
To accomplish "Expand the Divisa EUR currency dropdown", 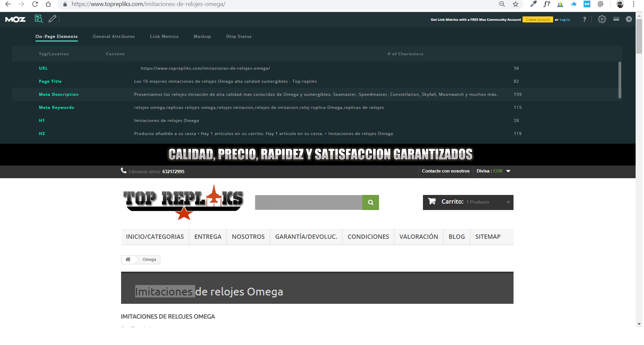I will click(493, 171).
